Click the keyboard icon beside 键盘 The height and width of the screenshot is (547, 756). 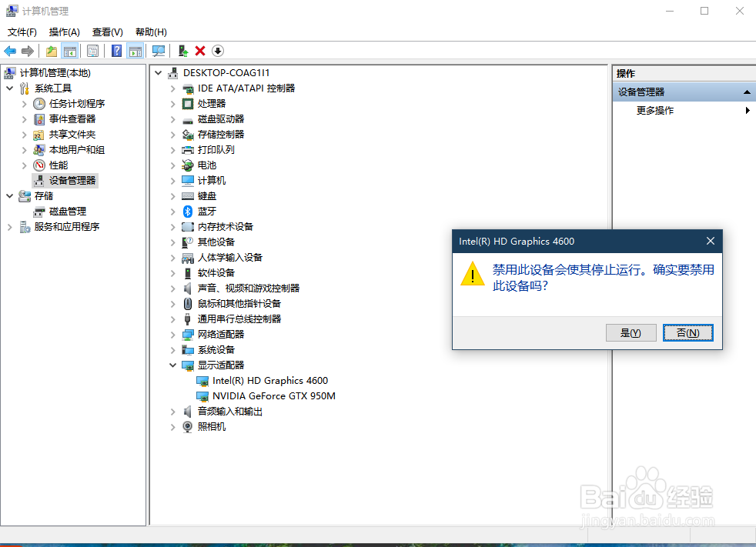(x=188, y=196)
